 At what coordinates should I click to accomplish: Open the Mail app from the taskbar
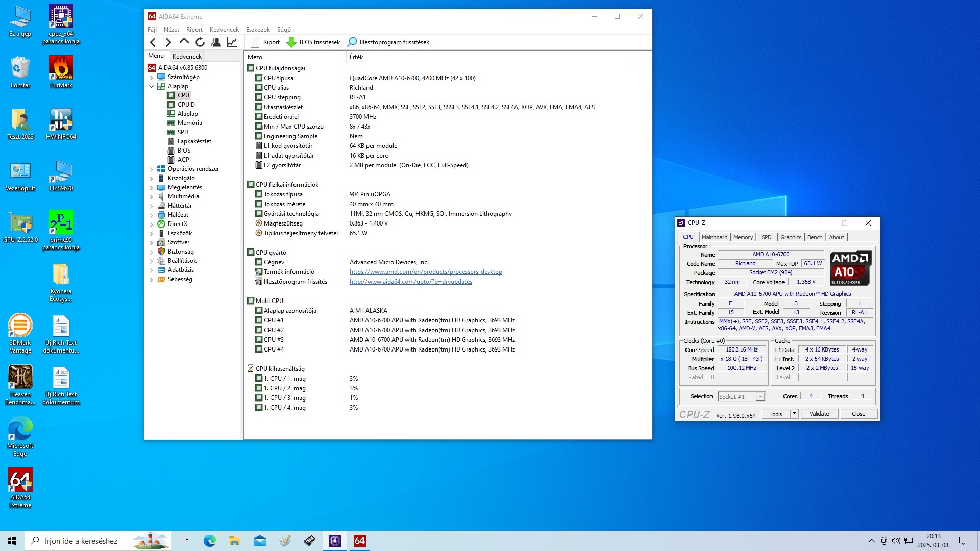pyautogui.click(x=260, y=541)
